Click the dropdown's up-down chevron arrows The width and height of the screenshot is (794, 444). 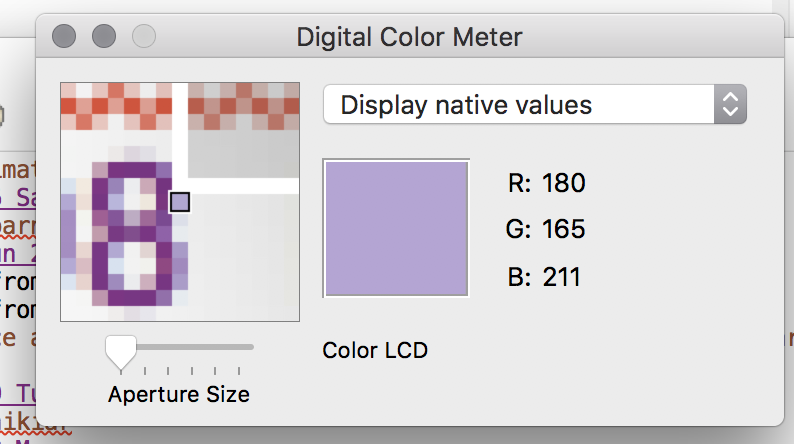(730, 104)
